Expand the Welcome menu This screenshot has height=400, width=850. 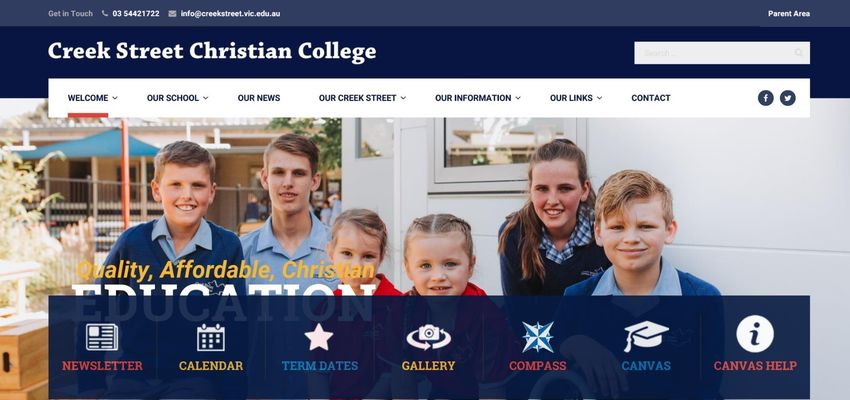(x=93, y=98)
